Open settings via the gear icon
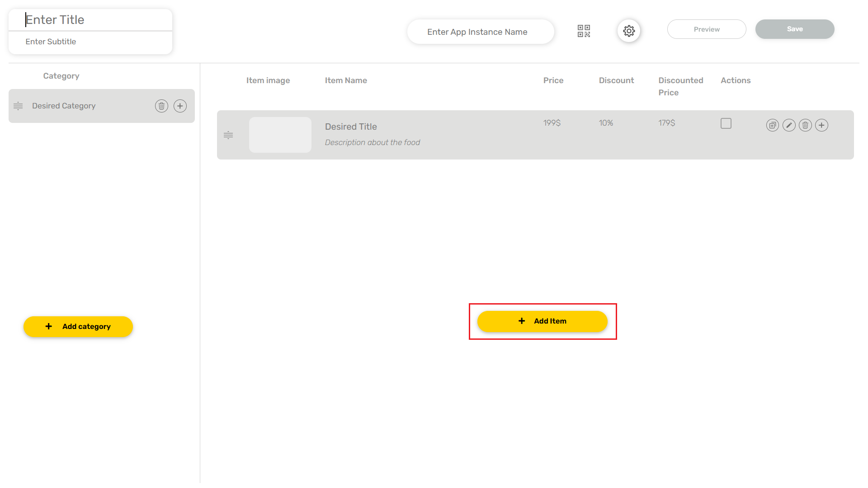The image size is (868, 488). pyautogui.click(x=629, y=31)
